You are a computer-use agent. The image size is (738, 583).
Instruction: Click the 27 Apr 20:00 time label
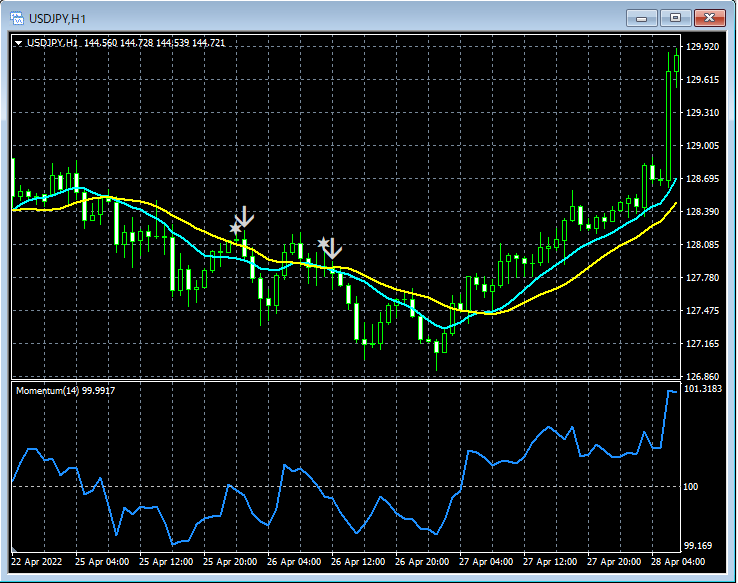coord(614,562)
